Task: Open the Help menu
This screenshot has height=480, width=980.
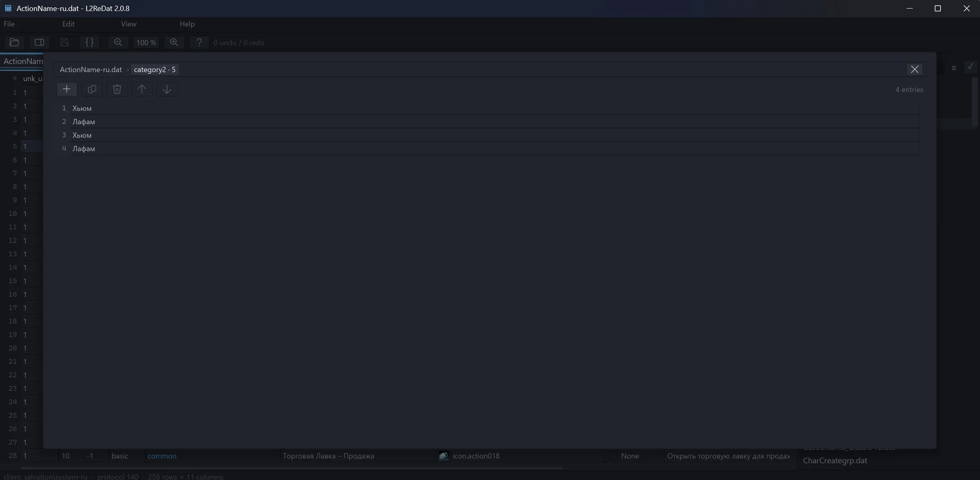Action: coord(187,24)
